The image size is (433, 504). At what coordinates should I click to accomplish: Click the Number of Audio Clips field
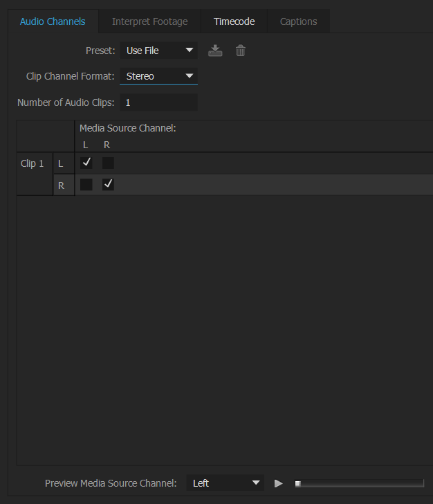[x=159, y=102]
